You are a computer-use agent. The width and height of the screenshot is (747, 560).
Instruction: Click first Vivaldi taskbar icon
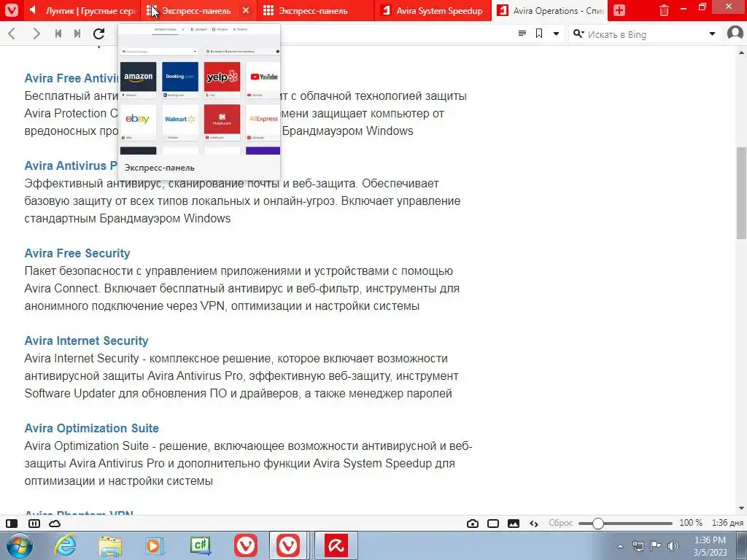245,545
